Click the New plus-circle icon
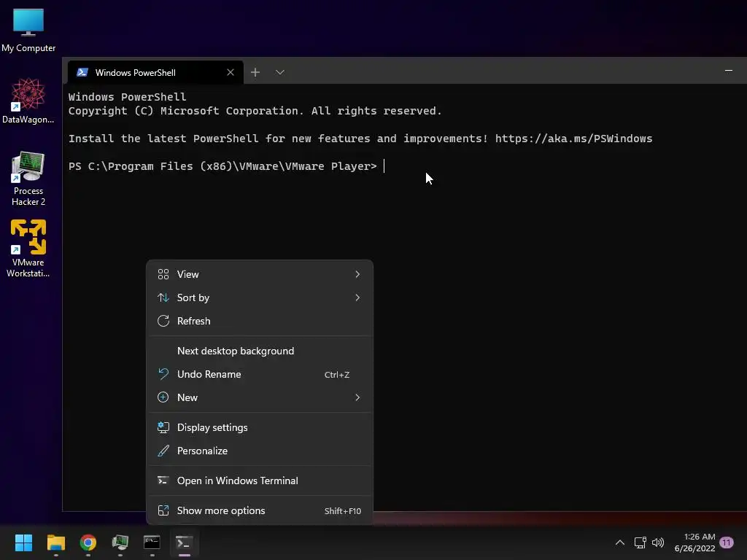The height and width of the screenshot is (560, 747). click(163, 397)
